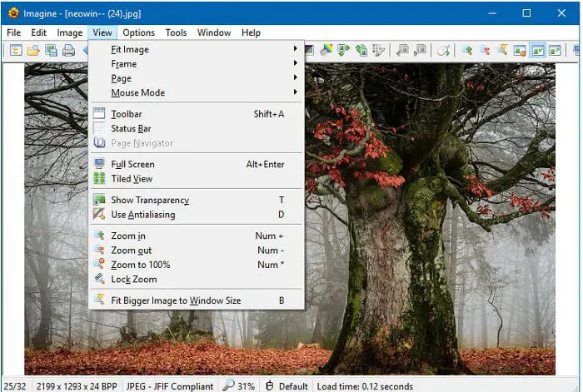The height and width of the screenshot is (392, 583).
Task: Toggle Use Antialiasing option
Action: [197, 215]
